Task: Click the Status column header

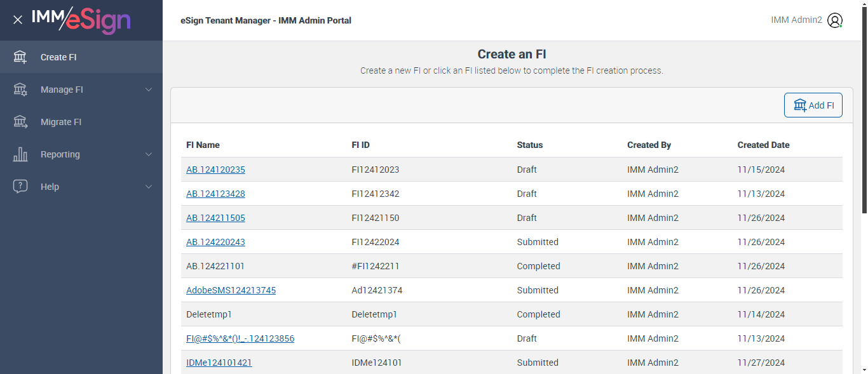Action: 530,145
